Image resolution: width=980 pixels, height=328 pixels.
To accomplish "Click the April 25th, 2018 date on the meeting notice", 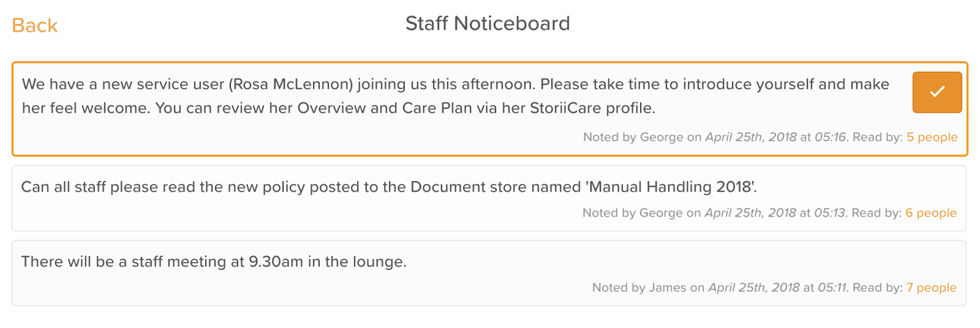I will click(754, 288).
